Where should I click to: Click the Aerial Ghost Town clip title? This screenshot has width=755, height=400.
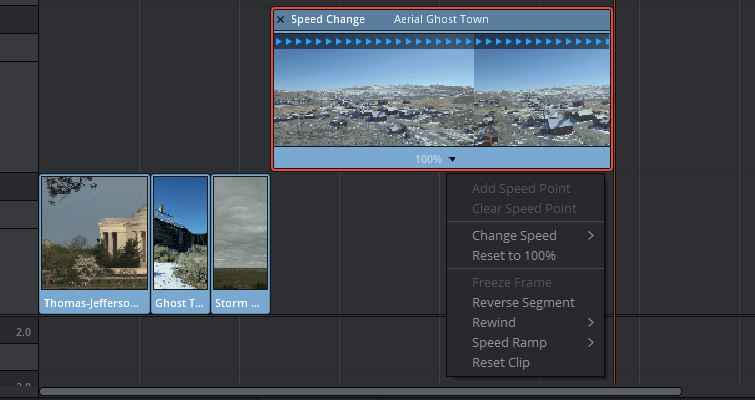tap(441, 20)
